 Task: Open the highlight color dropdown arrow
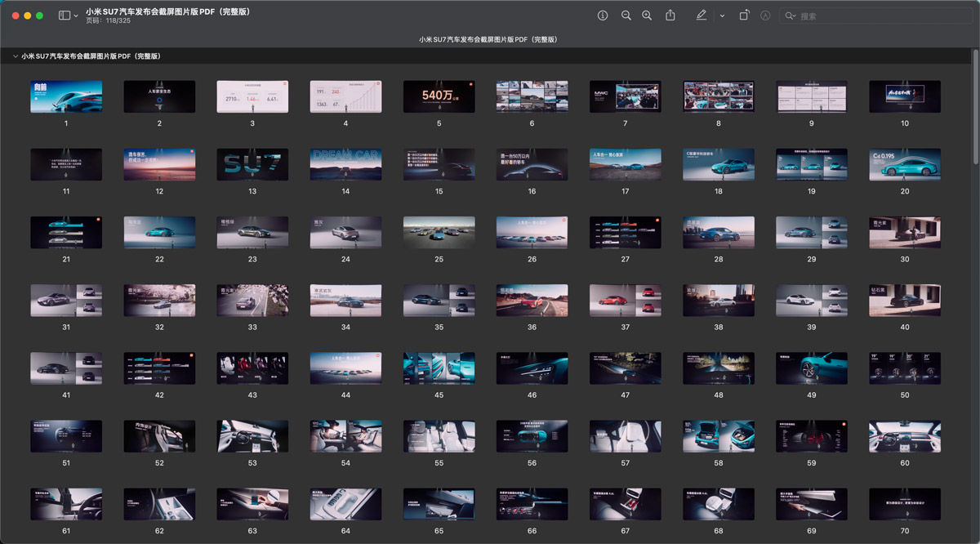(722, 16)
